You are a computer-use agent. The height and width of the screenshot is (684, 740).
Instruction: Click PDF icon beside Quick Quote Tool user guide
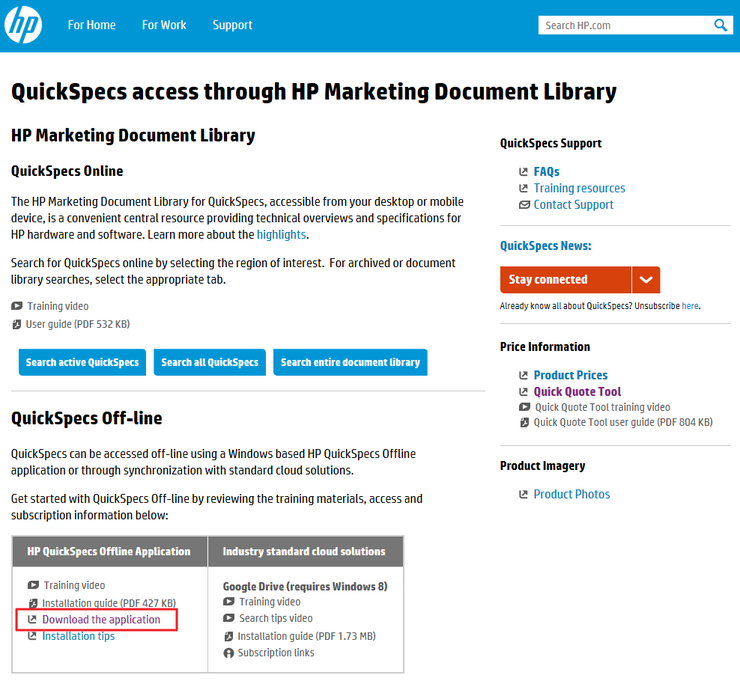point(524,422)
